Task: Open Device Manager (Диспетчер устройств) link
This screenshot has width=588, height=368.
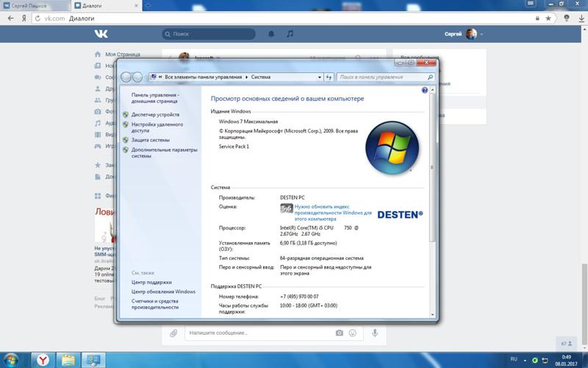Action: tap(155, 115)
